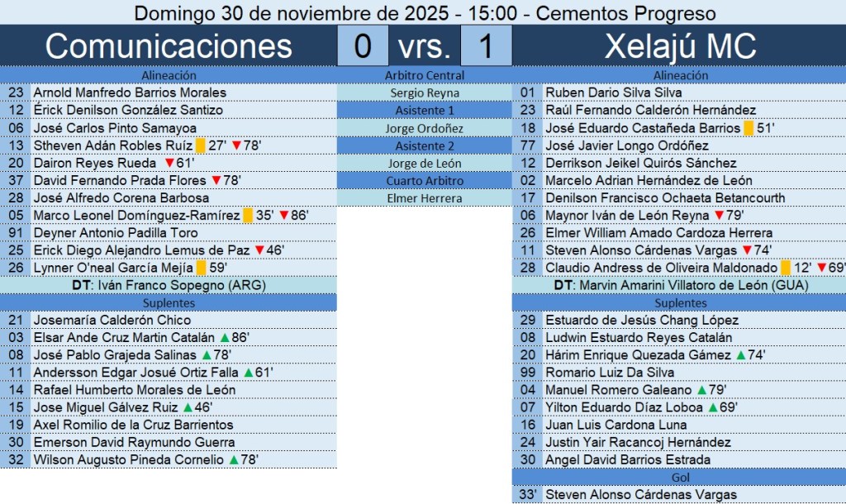Click red arrow beside Maynor Iván de León Reyna
This screenshot has height=504, width=846.
[719, 216]
